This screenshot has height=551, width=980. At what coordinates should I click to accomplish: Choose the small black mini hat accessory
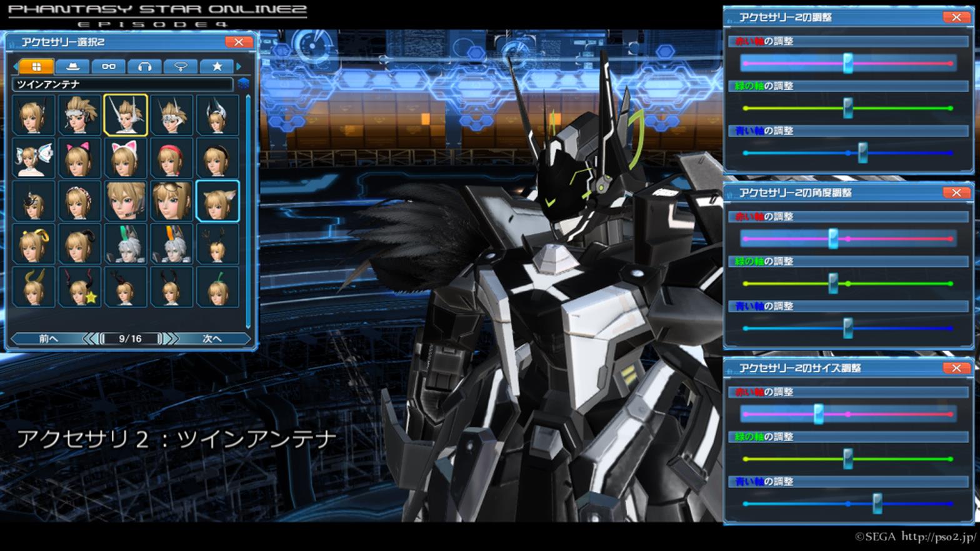pos(34,201)
